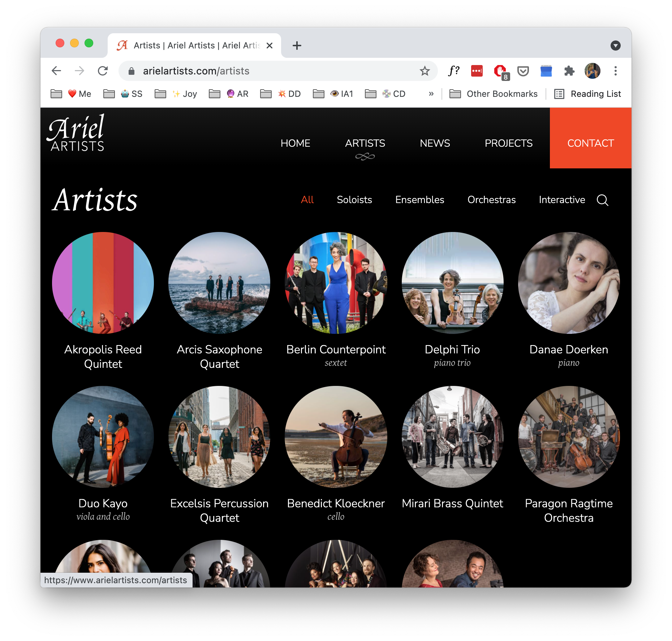Viewport: 672px width, 641px height.
Task: Open the Paragon Ragtime Orchestra photo
Action: [x=569, y=437]
